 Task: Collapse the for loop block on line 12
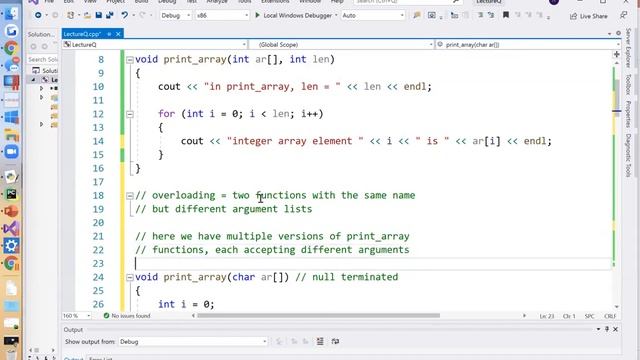pos(130,114)
